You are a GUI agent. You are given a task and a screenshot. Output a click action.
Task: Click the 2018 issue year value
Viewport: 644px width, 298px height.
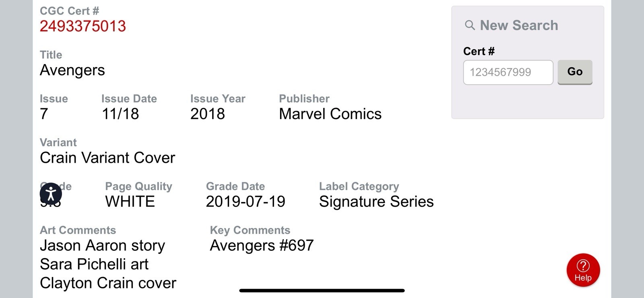tap(208, 114)
